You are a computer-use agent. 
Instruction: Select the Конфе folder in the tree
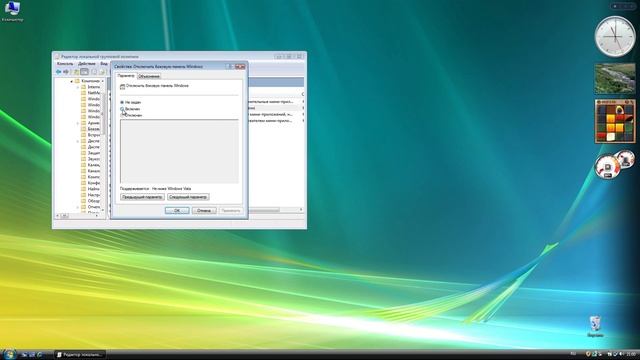tap(90, 183)
